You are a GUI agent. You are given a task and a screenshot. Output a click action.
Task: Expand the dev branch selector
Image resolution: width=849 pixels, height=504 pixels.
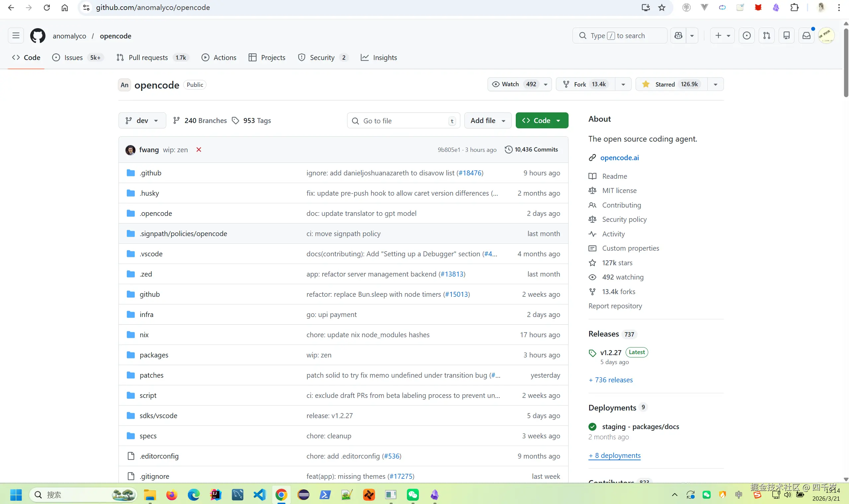pyautogui.click(x=142, y=120)
